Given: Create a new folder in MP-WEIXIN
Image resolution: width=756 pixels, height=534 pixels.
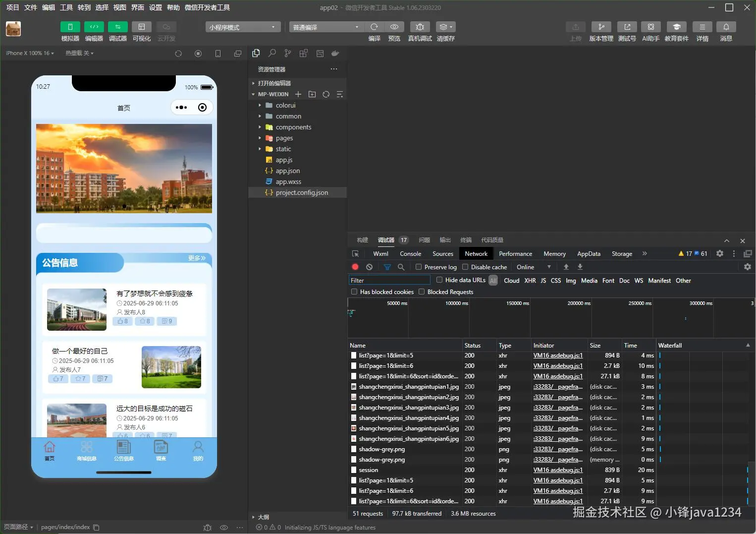Looking at the screenshot, I should (312, 94).
